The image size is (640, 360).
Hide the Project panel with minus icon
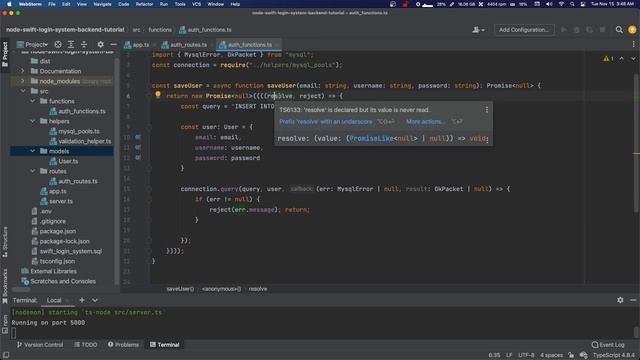(x=113, y=44)
